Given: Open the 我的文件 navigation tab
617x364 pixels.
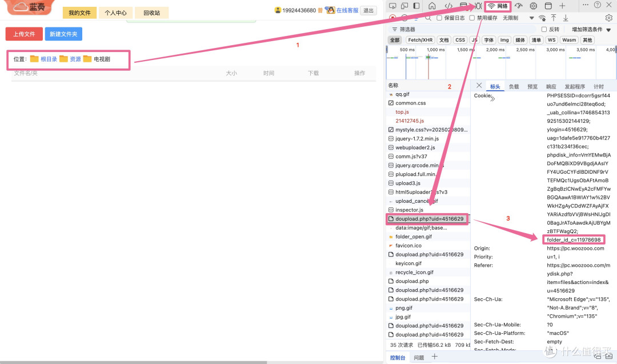Looking at the screenshot, I should pyautogui.click(x=79, y=13).
